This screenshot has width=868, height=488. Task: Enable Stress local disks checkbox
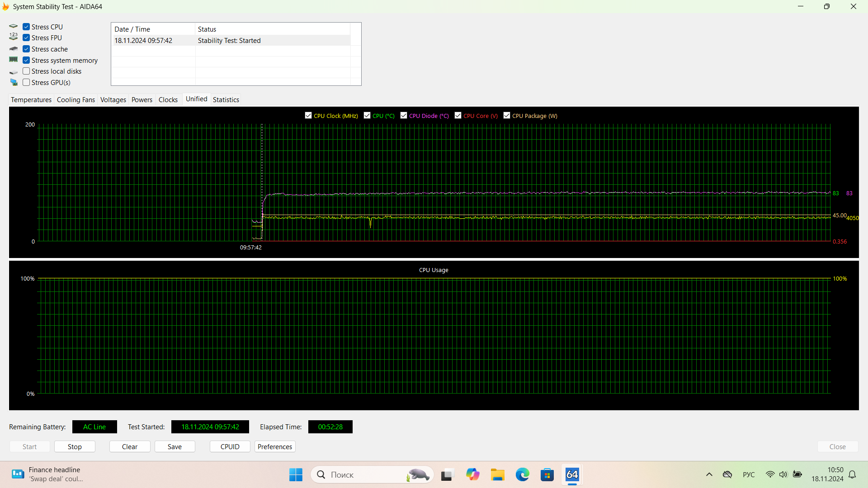point(26,71)
